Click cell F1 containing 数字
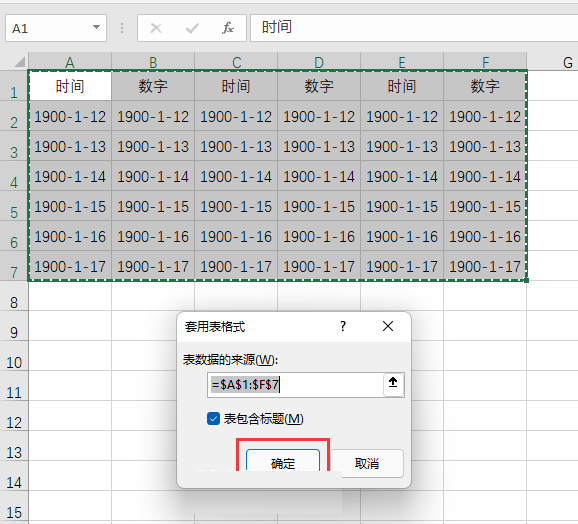578x524 pixels. (x=485, y=86)
